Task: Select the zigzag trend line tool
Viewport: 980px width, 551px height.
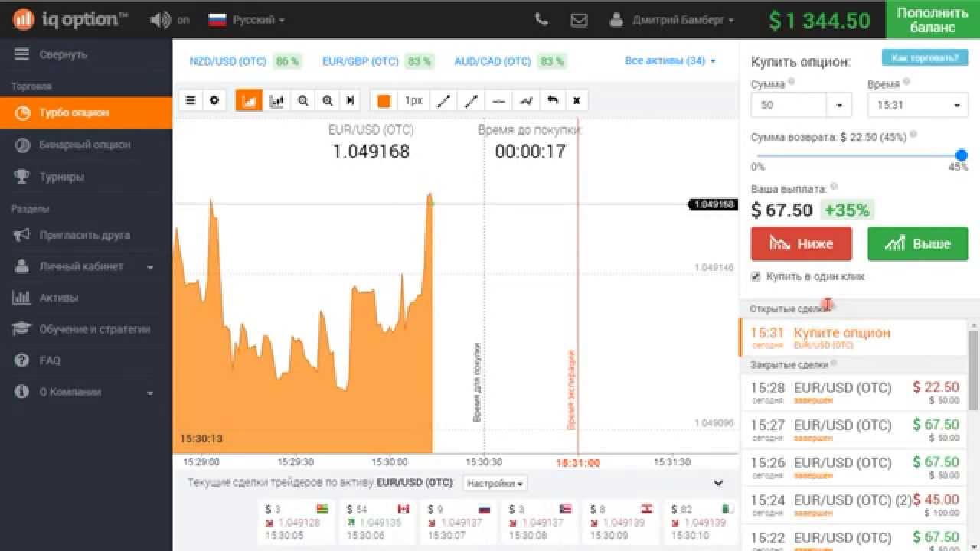Action: pyautogui.click(x=525, y=100)
